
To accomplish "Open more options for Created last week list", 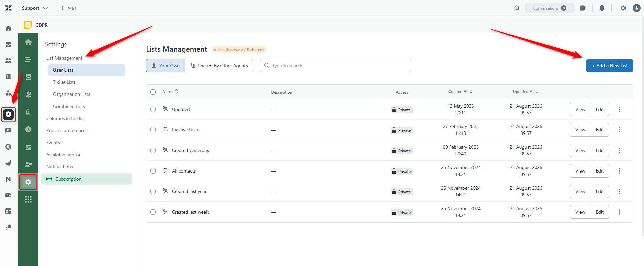I will (620, 212).
